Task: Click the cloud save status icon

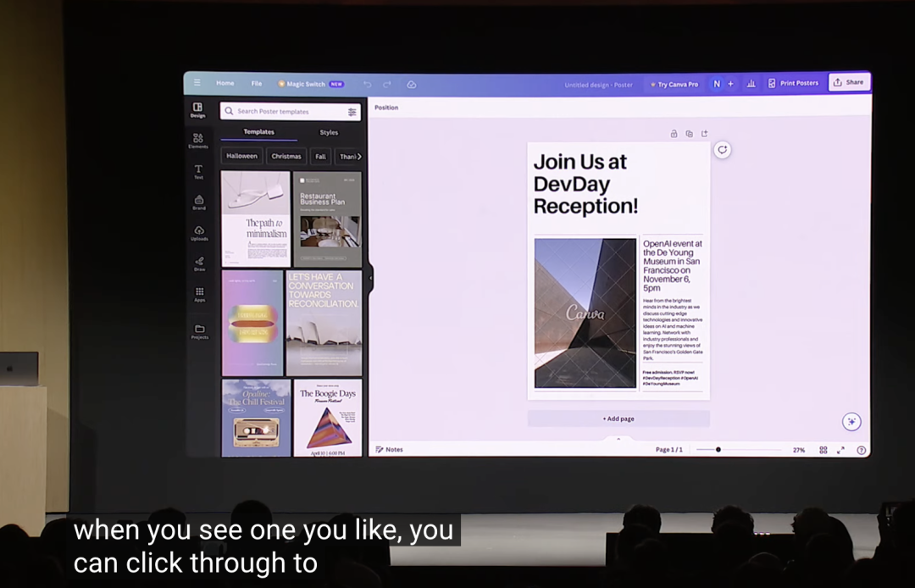Action: [x=412, y=85]
